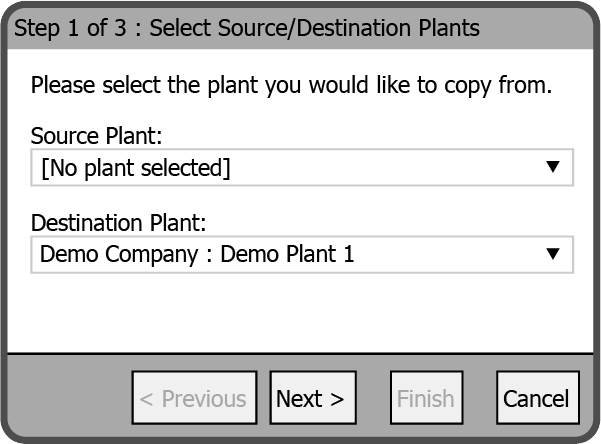Open the Destination Plant dropdown arrow

553,254
